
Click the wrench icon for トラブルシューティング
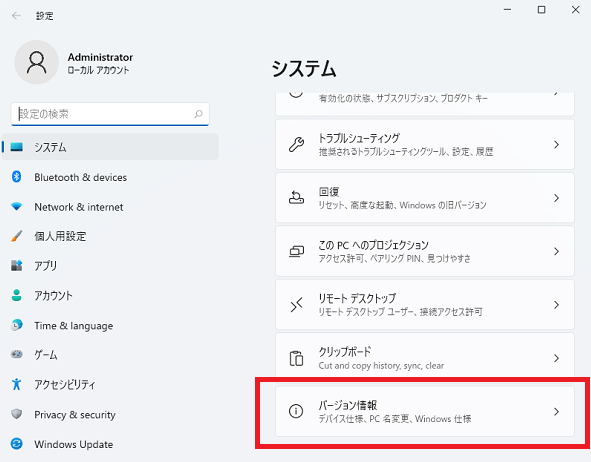[296, 144]
